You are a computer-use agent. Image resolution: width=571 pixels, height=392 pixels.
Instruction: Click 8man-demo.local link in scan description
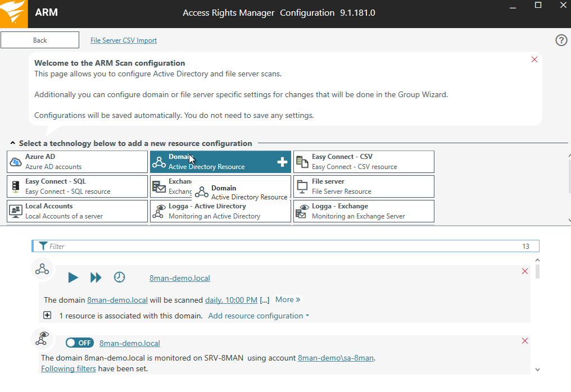[117, 300]
